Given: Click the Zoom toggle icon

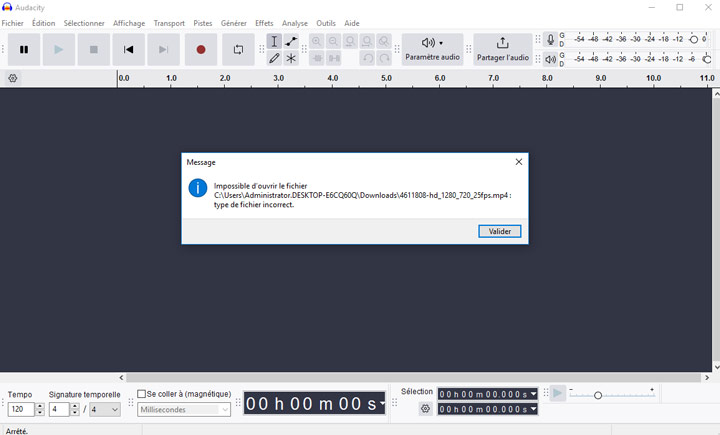Looking at the screenshot, I should (384, 41).
